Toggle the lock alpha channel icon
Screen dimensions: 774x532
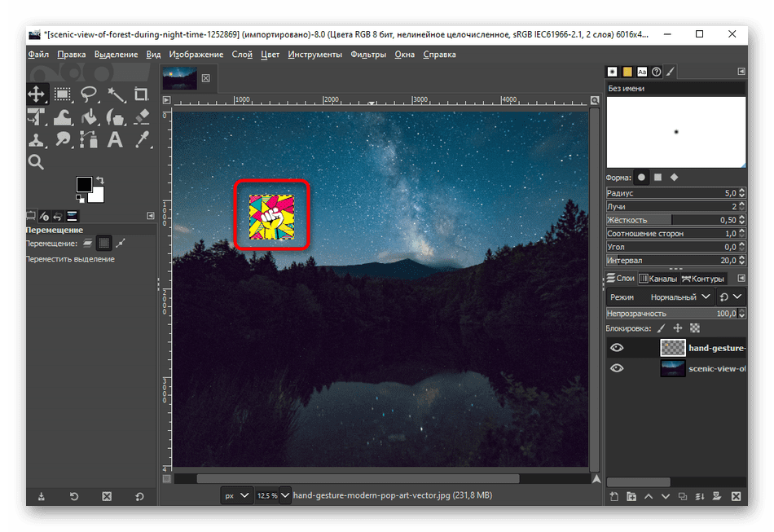click(695, 328)
